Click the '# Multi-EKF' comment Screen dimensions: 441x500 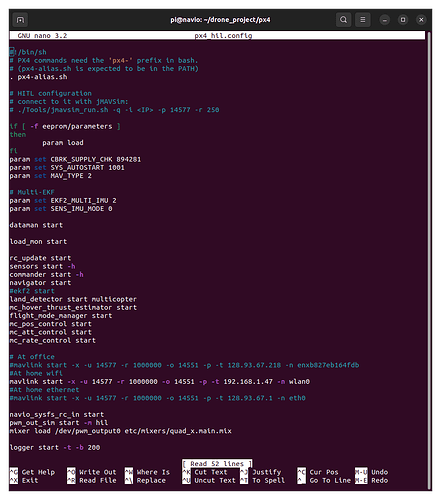(x=32, y=192)
